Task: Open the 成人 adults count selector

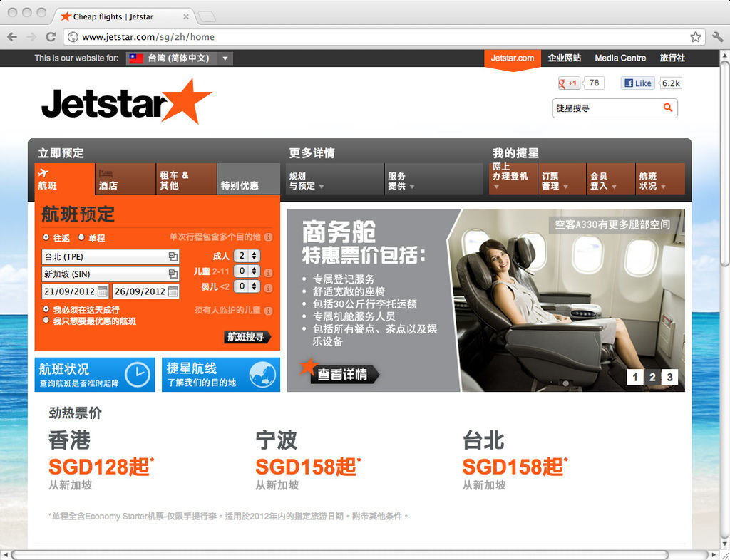Action: tap(247, 256)
